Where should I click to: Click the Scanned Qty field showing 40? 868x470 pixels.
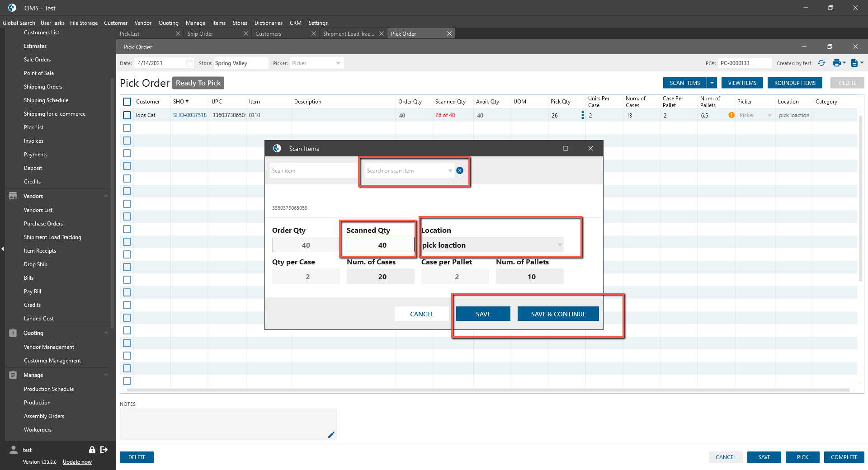click(381, 245)
